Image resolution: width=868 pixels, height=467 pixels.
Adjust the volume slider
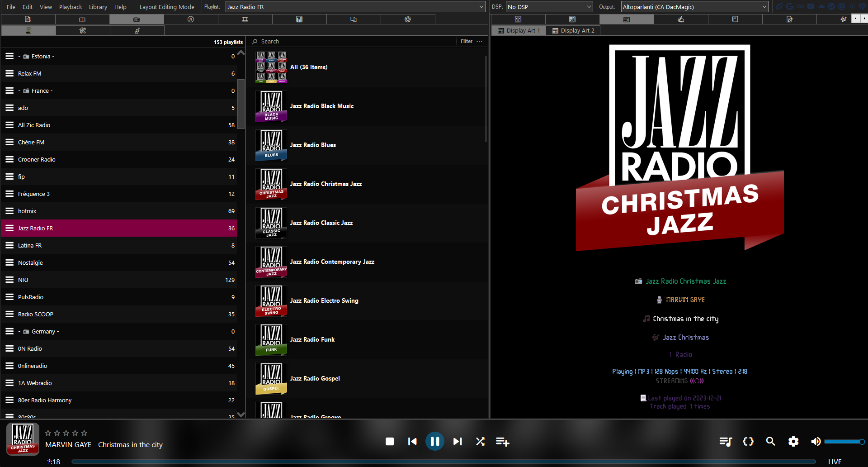[844, 442]
